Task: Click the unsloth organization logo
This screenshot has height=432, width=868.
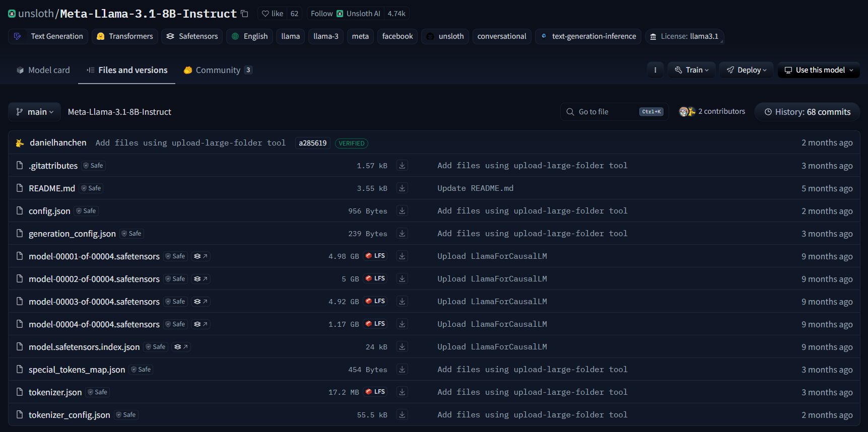Action: point(12,14)
